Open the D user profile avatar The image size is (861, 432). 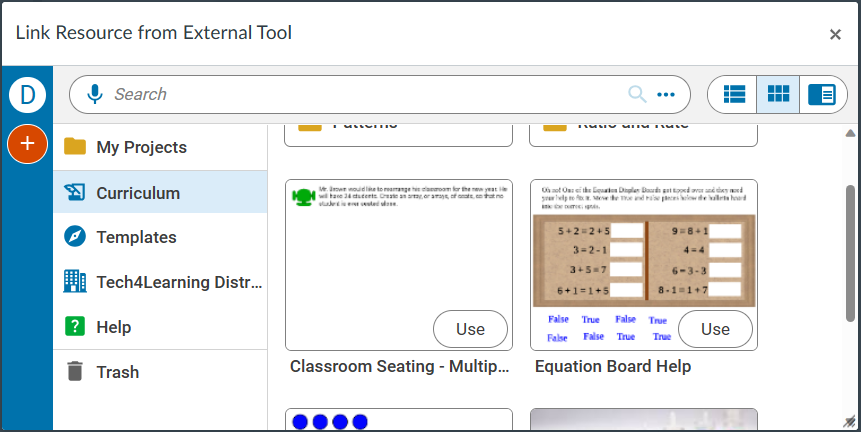point(27,94)
